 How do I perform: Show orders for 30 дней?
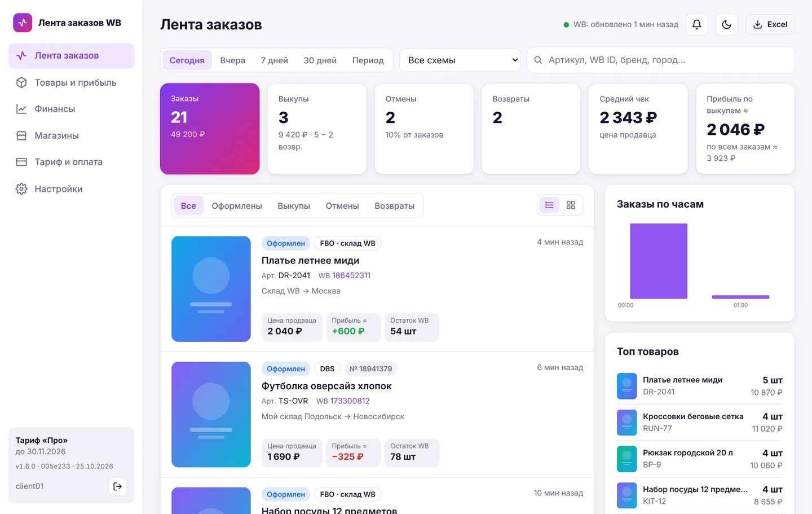click(320, 60)
